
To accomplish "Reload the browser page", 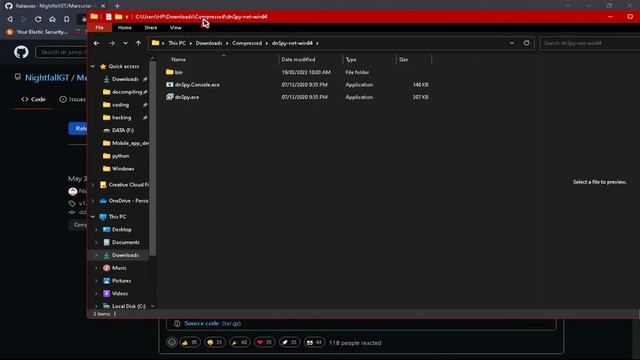I will point(38,19).
